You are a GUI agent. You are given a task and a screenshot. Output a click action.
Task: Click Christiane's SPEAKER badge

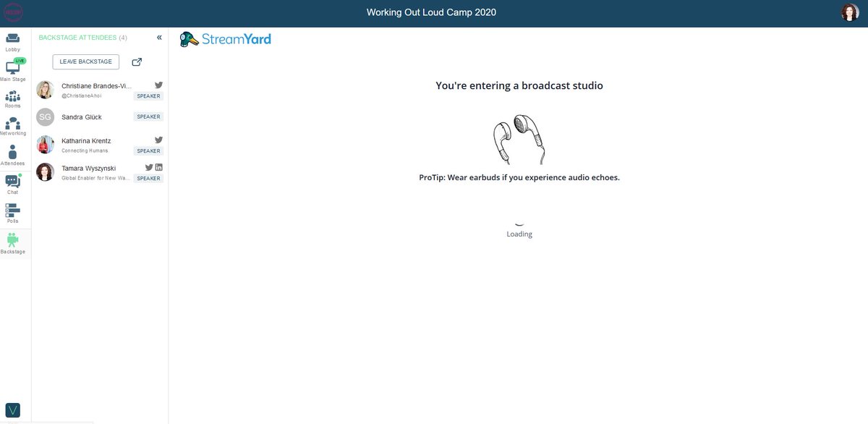click(x=148, y=96)
